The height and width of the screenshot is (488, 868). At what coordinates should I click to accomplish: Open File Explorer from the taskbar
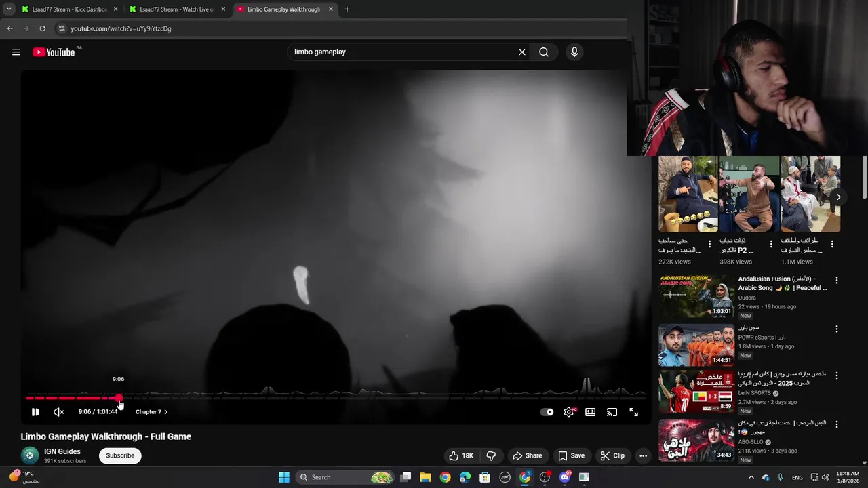425,477
